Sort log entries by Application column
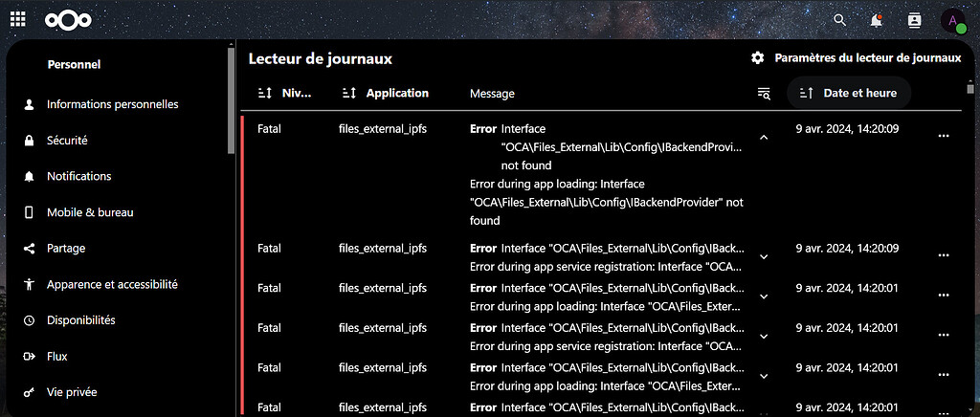 385,93
